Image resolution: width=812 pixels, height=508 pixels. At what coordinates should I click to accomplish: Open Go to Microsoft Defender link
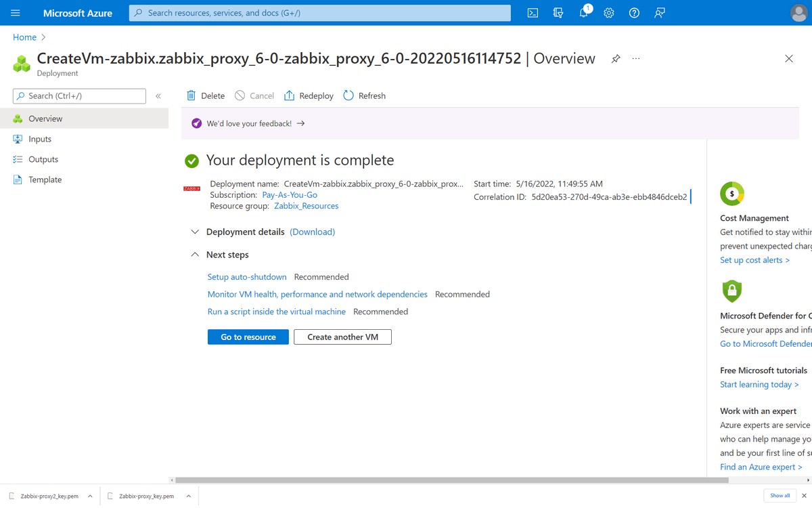[x=766, y=344]
